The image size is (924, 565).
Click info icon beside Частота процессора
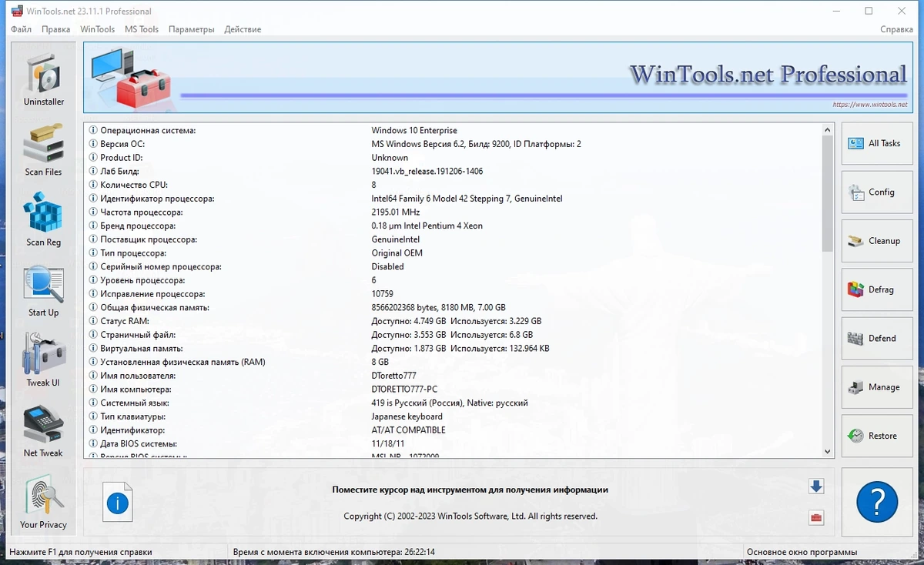pos(94,212)
